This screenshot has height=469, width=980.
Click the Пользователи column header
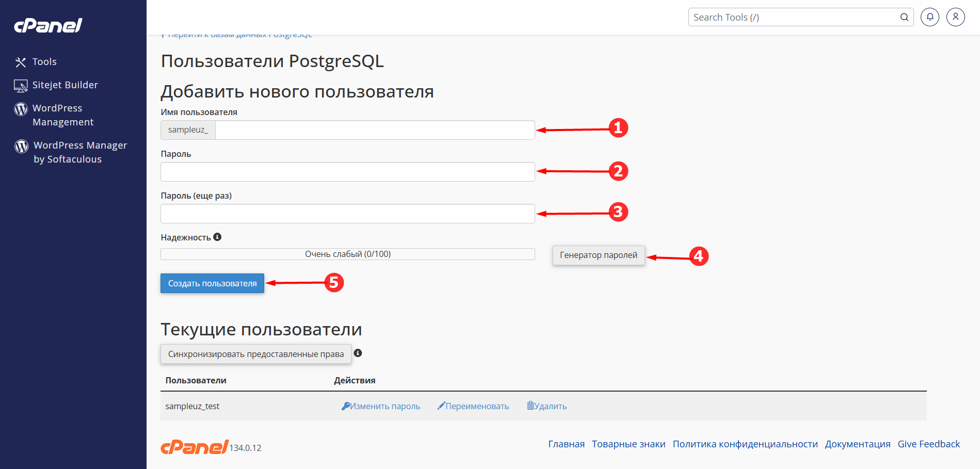(196, 380)
